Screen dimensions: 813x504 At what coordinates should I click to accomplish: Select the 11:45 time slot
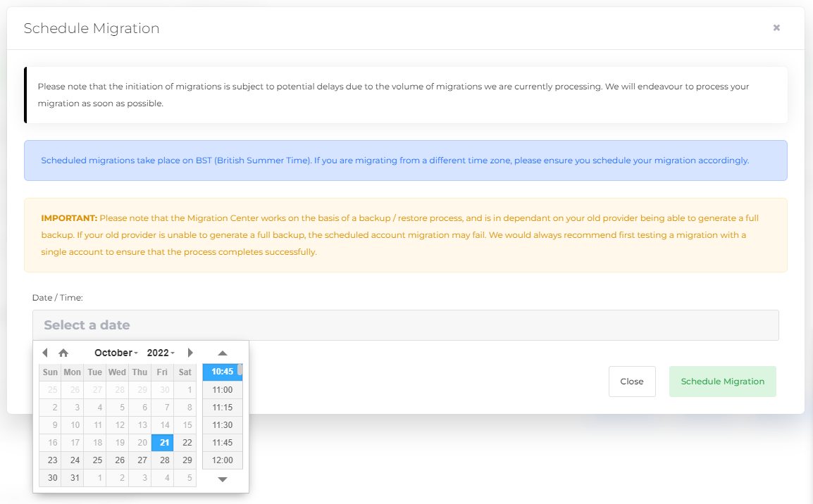[223, 442]
